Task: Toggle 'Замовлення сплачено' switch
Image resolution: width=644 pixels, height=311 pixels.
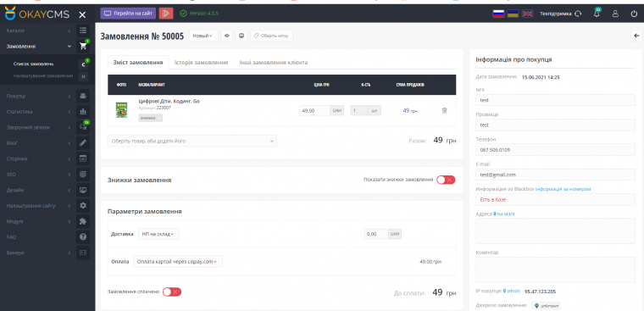Action: tap(172, 292)
